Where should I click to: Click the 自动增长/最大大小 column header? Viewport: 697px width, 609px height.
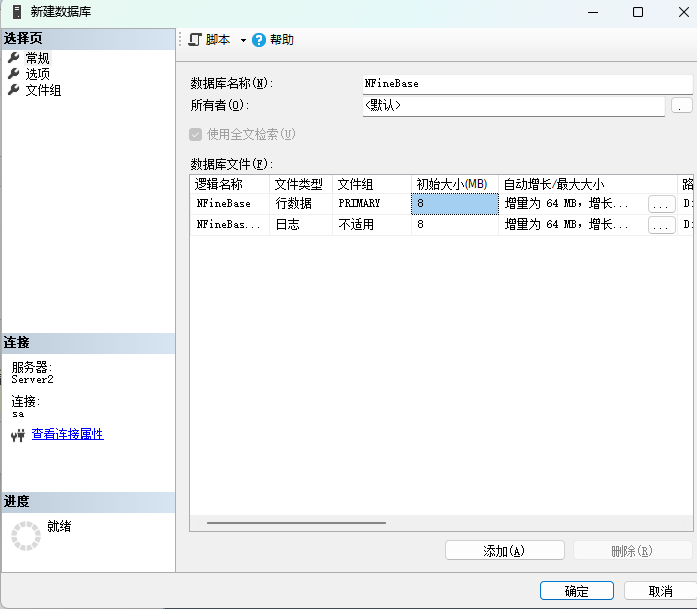pos(588,184)
